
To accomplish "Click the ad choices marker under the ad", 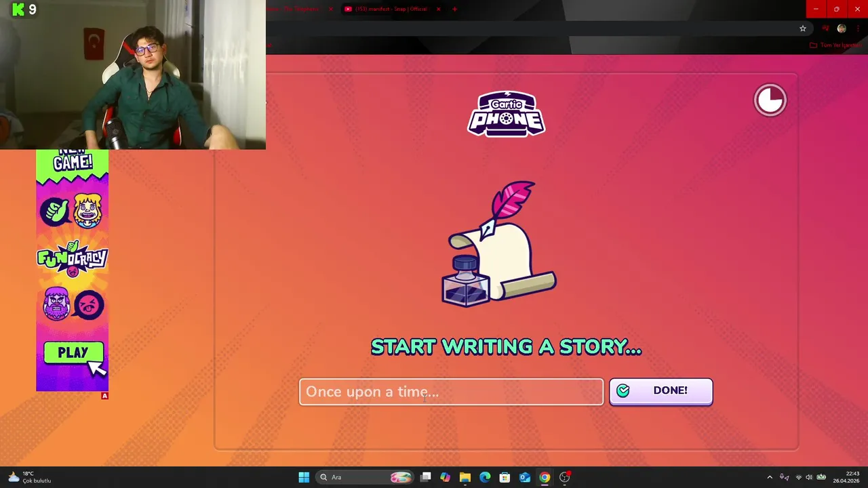I will 104,396.
